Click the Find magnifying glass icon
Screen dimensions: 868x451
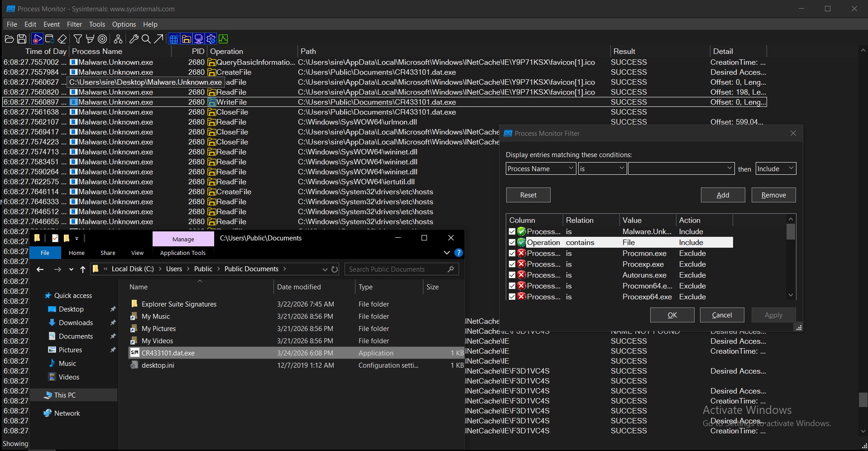pyautogui.click(x=146, y=39)
